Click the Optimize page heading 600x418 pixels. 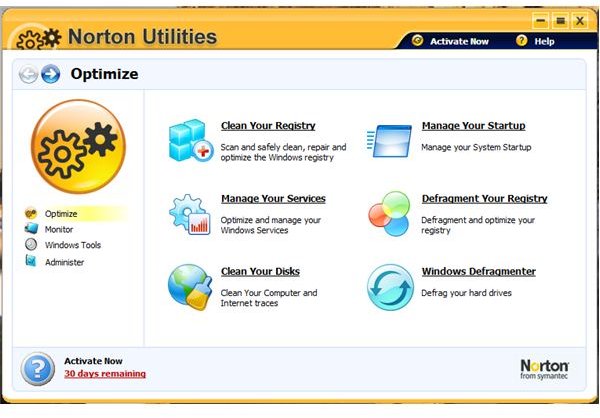[104, 74]
